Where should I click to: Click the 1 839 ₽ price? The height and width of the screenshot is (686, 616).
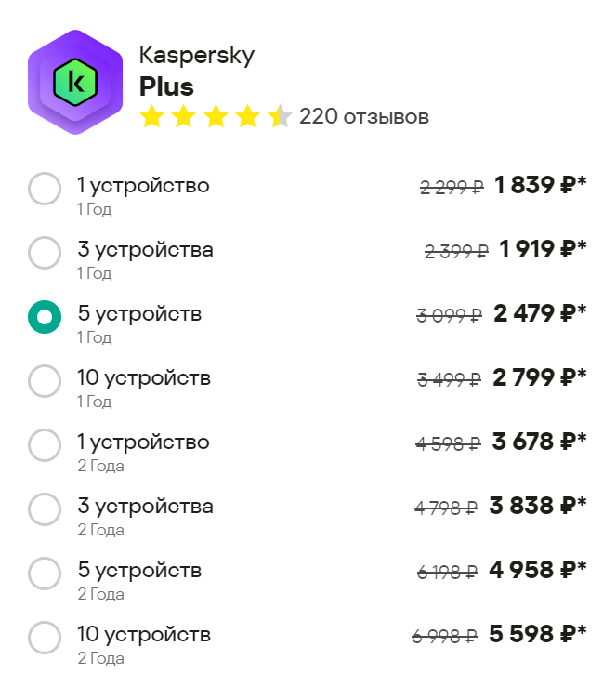click(x=541, y=185)
